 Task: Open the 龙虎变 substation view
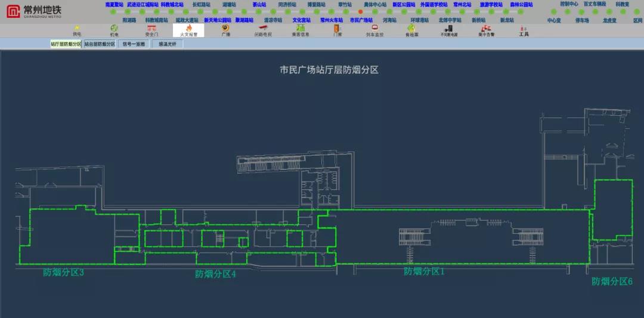[609, 20]
